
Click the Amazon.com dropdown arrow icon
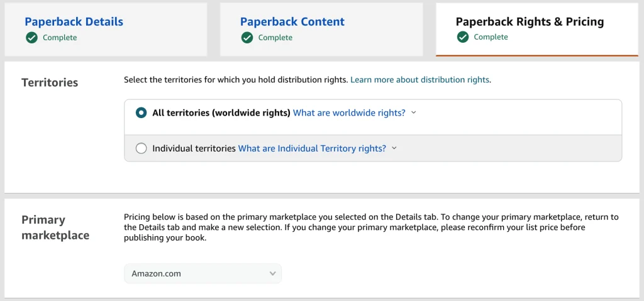(x=272, y=273)
